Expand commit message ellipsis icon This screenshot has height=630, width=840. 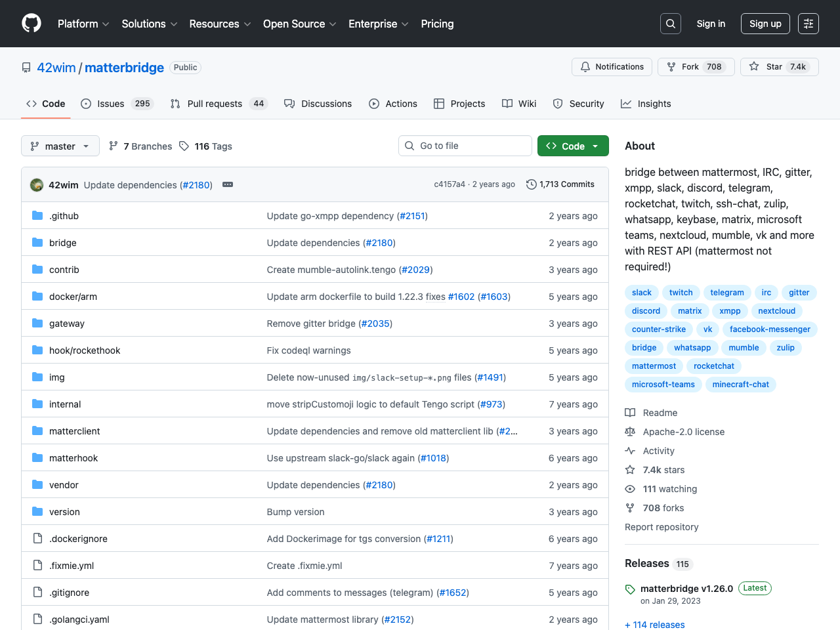[228, 185]
